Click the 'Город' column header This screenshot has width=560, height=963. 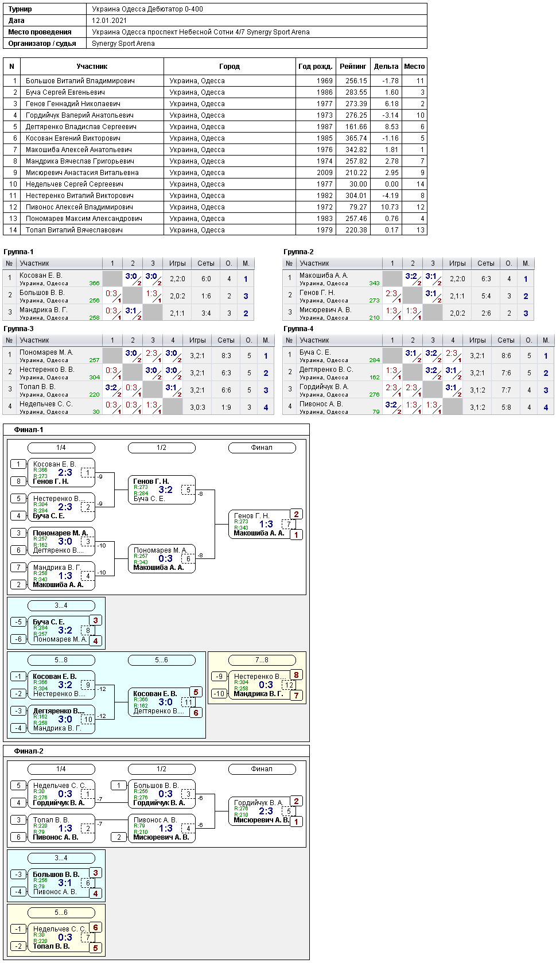pos(230,67)
